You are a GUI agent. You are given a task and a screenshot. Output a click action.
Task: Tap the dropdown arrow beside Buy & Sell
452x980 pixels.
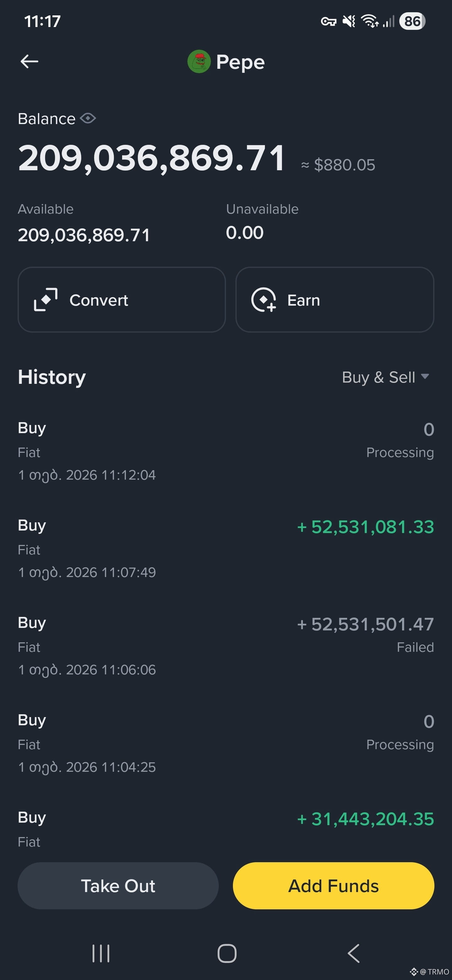click(x=425, y=376)
